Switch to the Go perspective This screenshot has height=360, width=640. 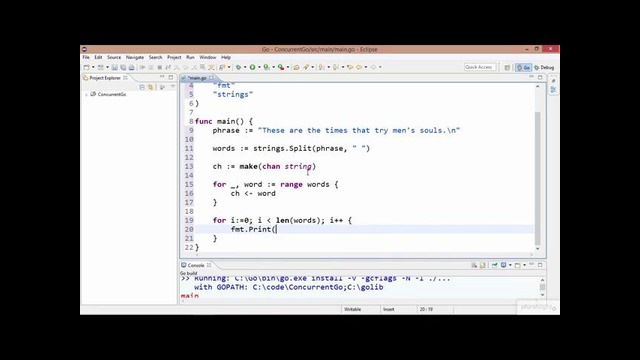[x=523, y=67]
